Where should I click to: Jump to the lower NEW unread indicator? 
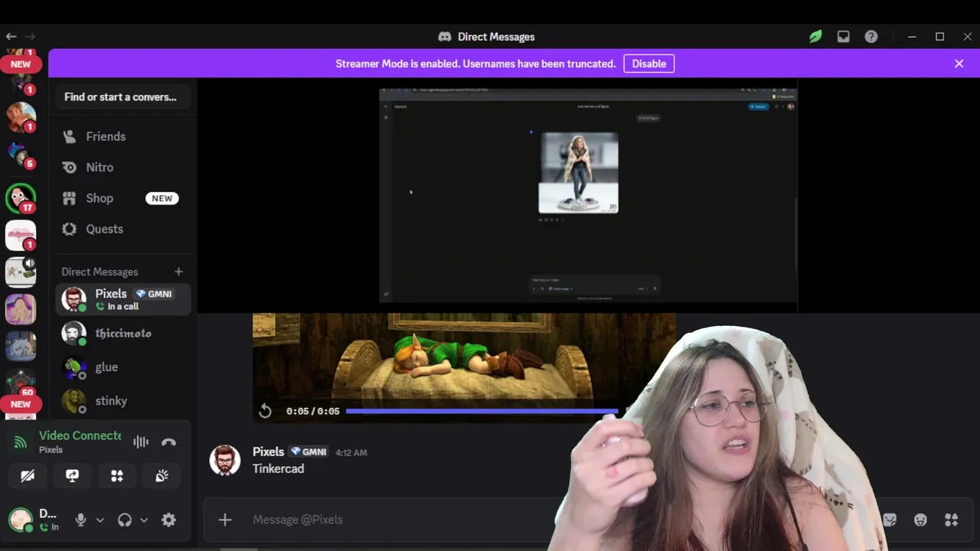point(21,404)
